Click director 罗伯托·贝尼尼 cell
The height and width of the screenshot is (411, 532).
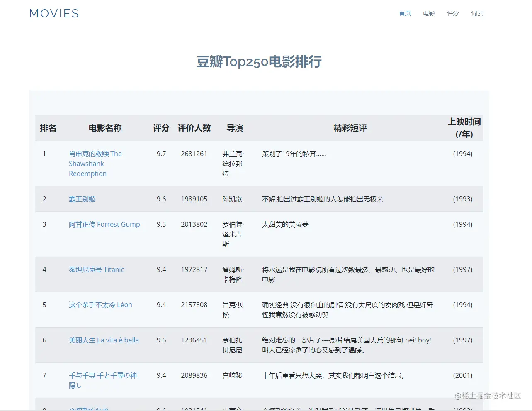tap(233, 345)
